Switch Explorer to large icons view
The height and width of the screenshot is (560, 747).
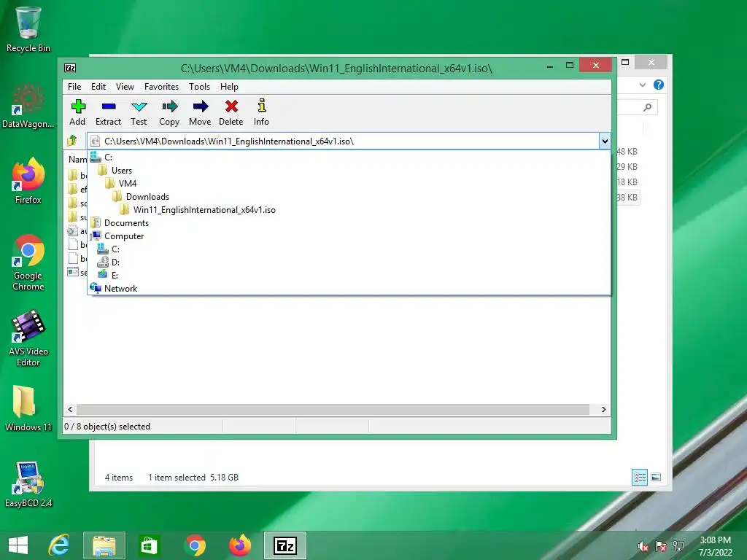pyautogui.click(x=656, y=477)
